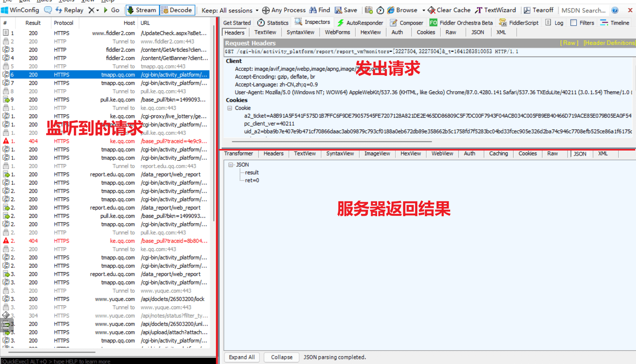Click the [Raw] link in Request Headers
The width and height of the screenshot is (636, 364).
[569, 43]
